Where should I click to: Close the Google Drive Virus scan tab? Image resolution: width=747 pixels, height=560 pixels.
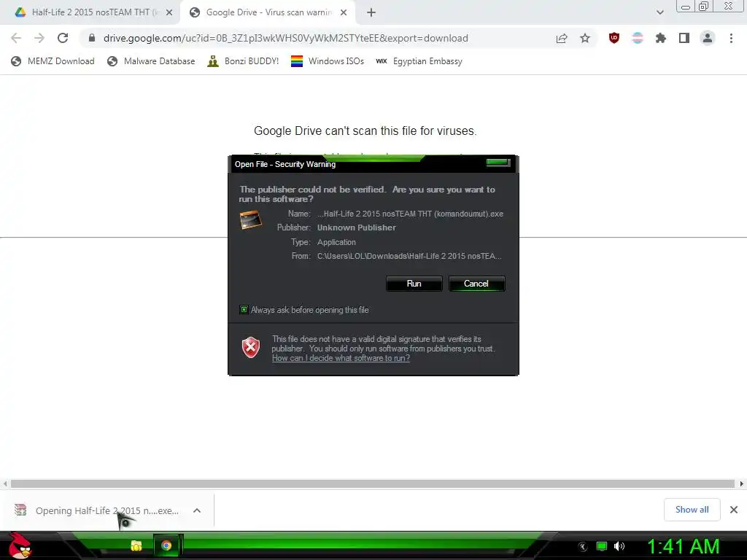[344, 13]
